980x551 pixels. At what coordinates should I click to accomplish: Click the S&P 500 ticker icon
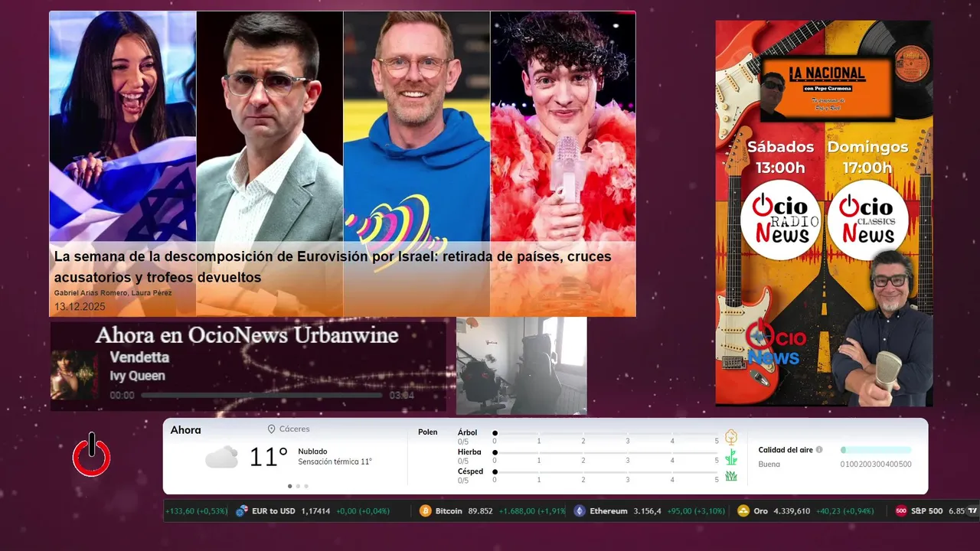(x=901, y=510)
